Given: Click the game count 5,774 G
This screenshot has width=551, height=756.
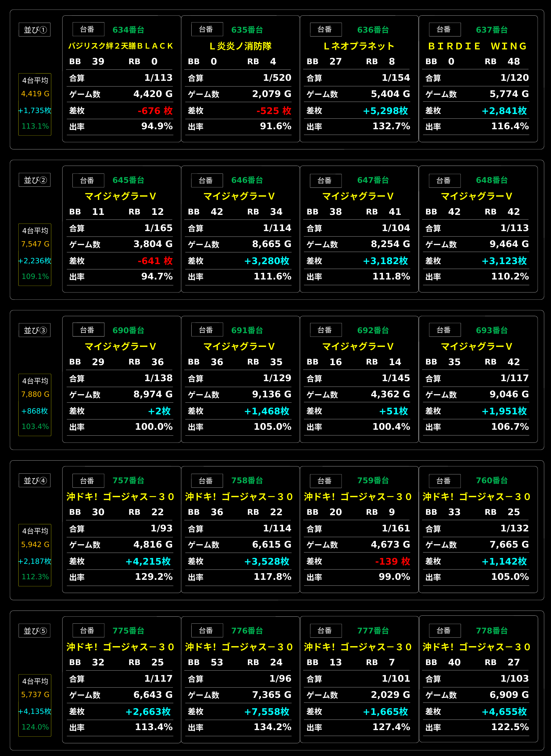Looking at the screenshot, I should coord(509,94).
